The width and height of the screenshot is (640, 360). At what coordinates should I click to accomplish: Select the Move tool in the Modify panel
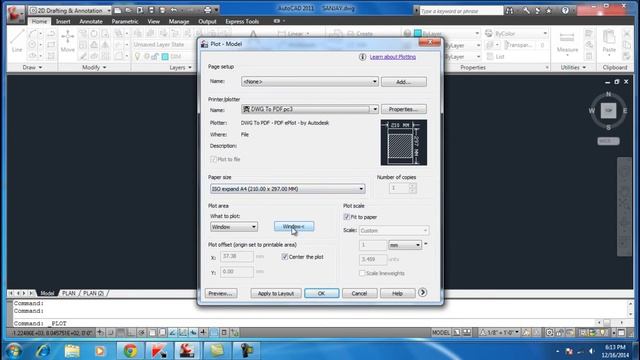click(x=67, y=41)
